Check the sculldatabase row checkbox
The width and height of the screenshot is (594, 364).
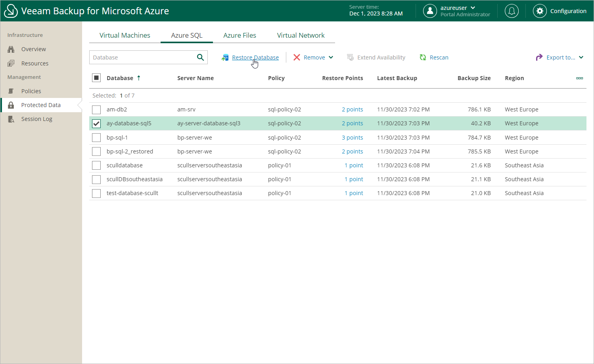click(x=96, y=165)
